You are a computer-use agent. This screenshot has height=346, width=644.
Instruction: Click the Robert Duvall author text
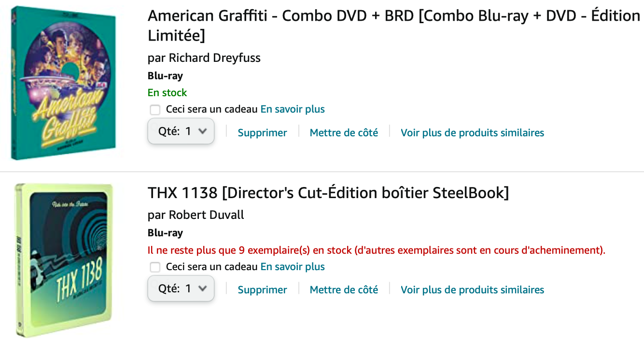[x=206, y=215]
